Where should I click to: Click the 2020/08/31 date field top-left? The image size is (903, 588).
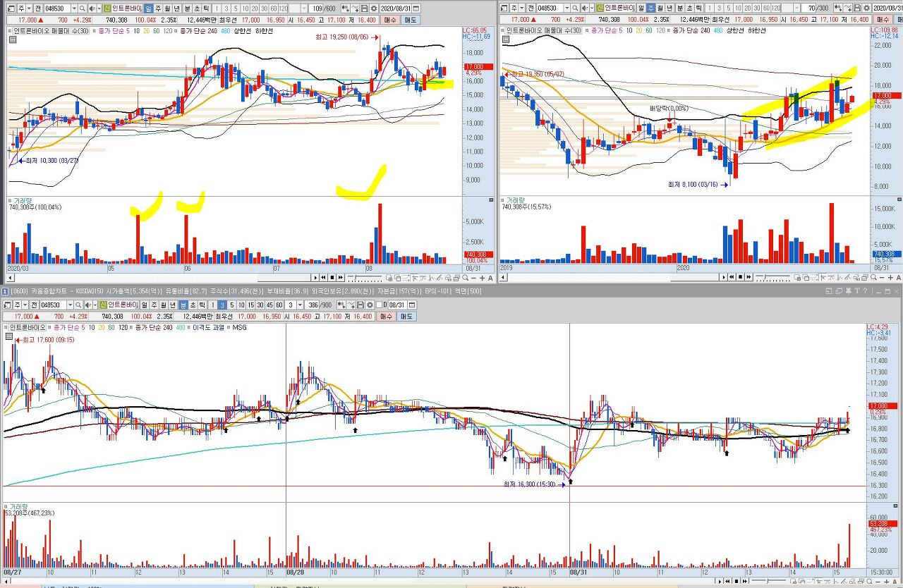(x=396, y=8)
